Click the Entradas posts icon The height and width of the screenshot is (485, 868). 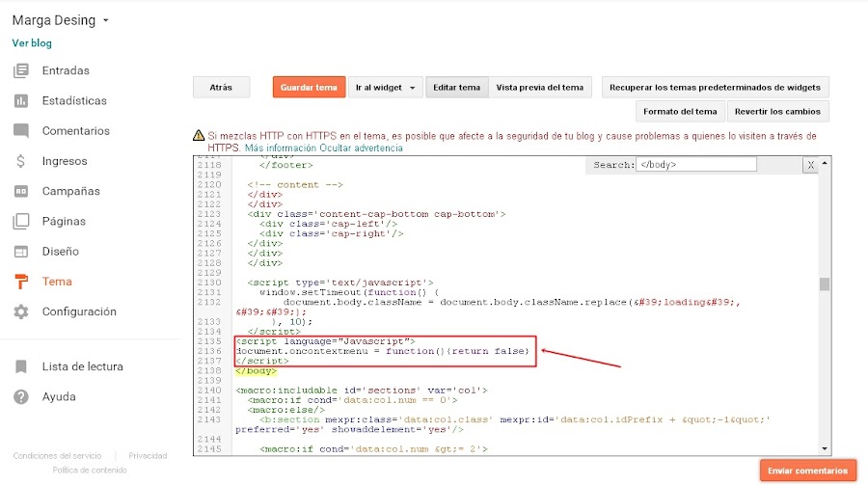click(21, 70)
